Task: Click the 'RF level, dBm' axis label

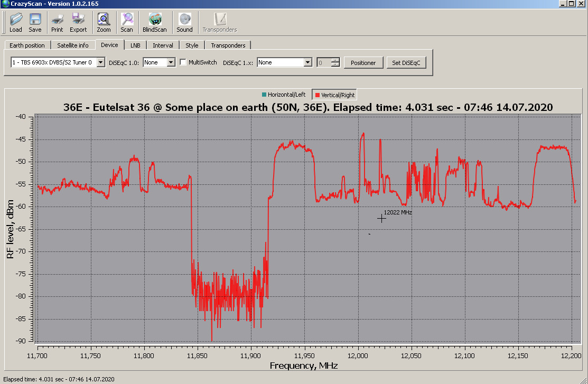Action: [x=10, y=229]
